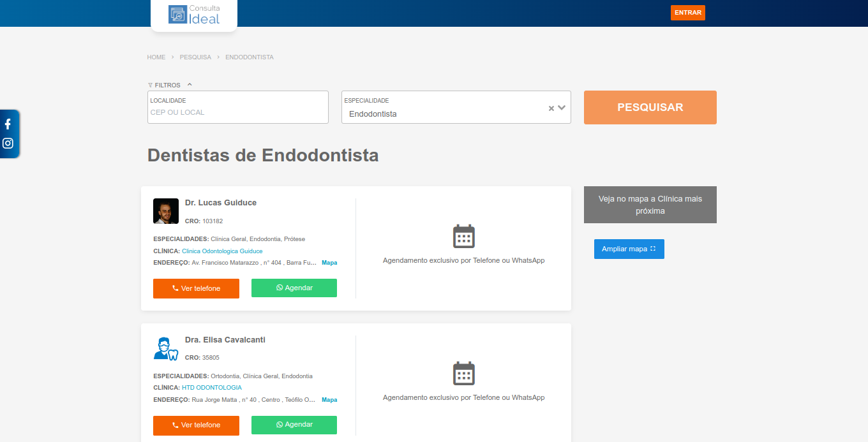Click Dentistas de Endodontista heading
This screenshot has height=442, width=868.
point(263,155)
